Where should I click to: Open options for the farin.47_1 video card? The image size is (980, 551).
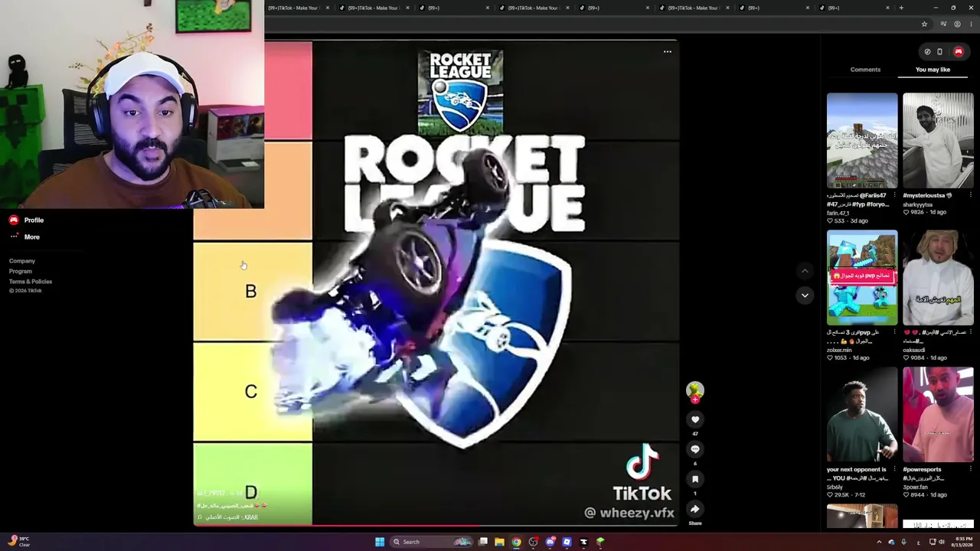[x=893, y=195]
